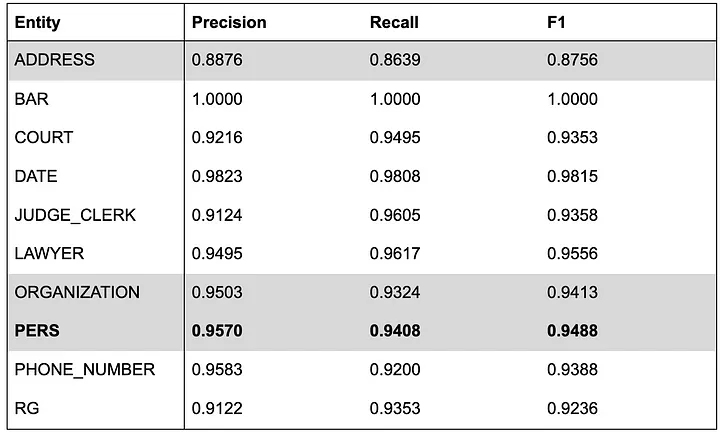Select the BAR entity row label
This screenshot has width=720, height=435.
31,99
